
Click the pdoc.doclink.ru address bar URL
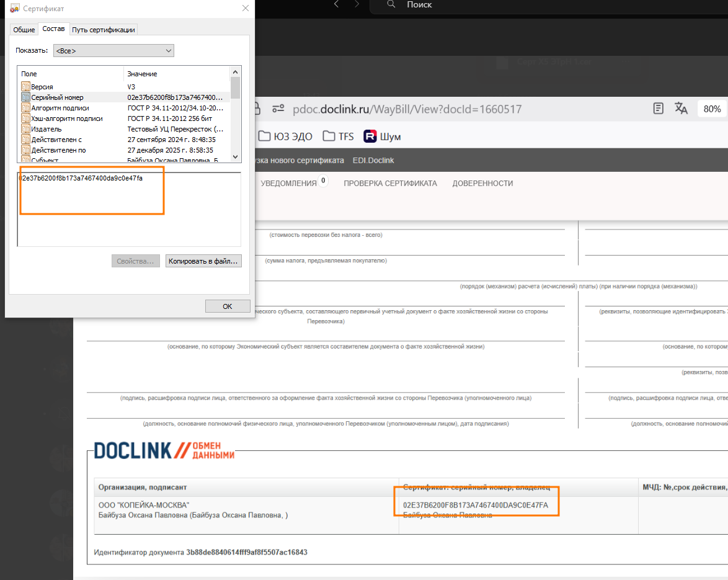[407, 109]
